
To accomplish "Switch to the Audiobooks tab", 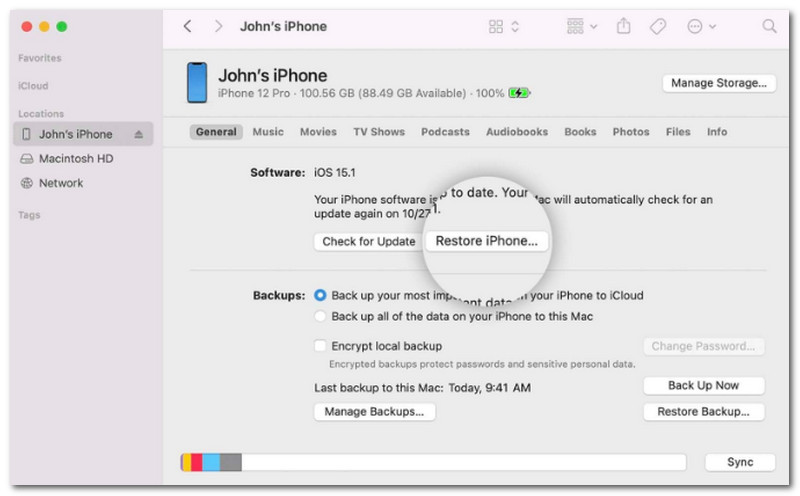I will coord(517,132).
